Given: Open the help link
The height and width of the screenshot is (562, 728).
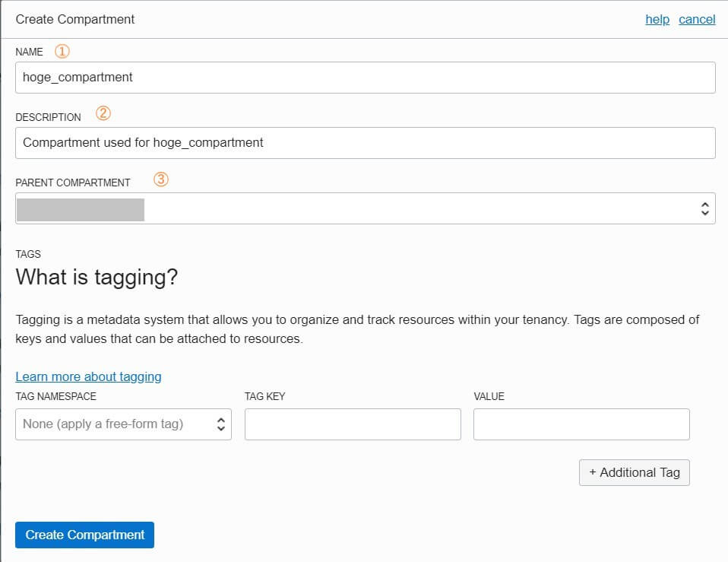Looking at the screenshot, I should coord(657,20).
